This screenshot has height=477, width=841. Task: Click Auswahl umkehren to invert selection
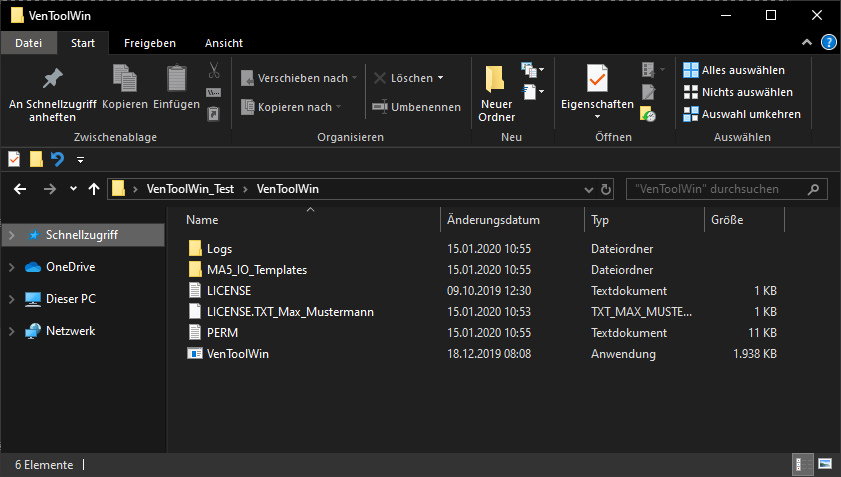point(741,114)
